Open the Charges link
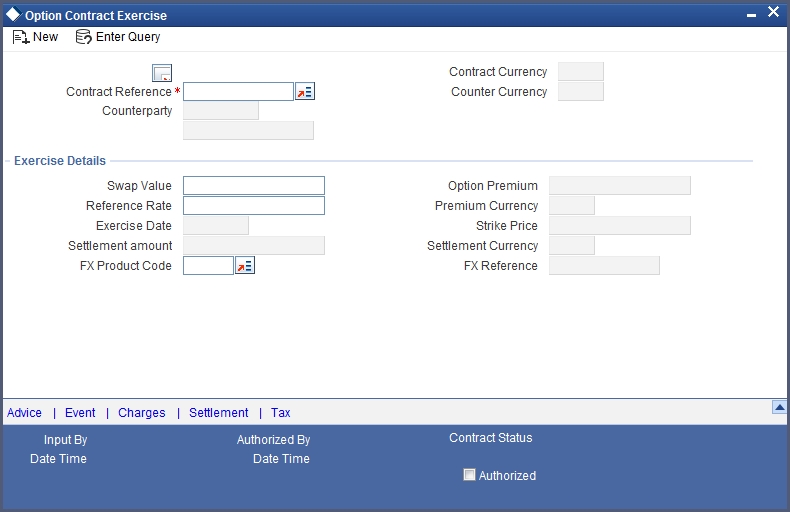The width and height of the screenshot is (790, 512). (x=142, y=413)
